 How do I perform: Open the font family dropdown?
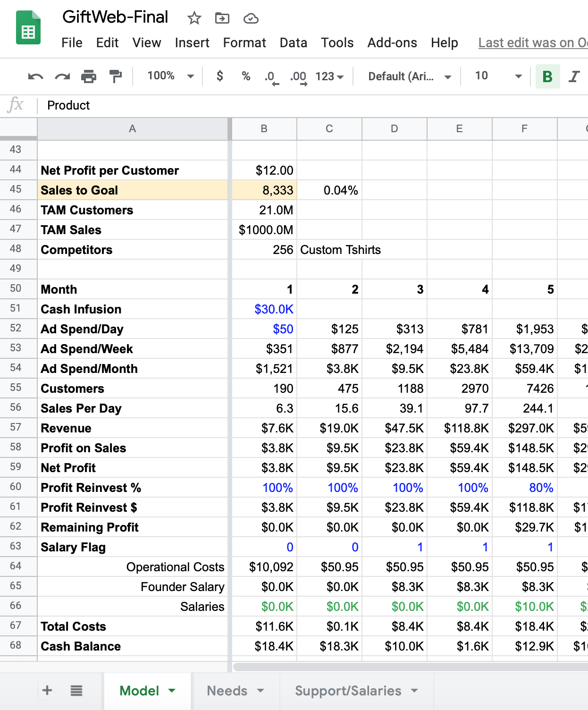[x=407, y=76]
